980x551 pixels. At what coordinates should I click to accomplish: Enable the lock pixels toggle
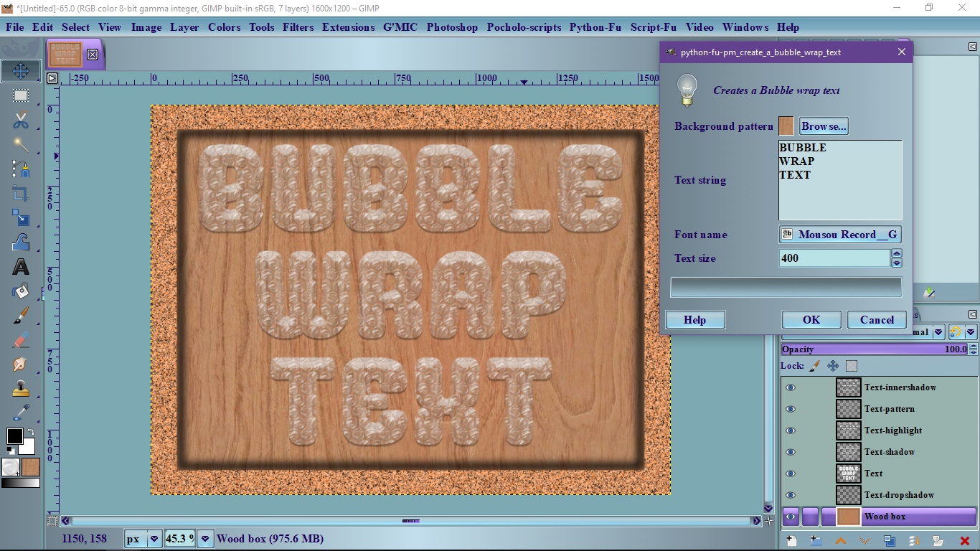point(815,366)
